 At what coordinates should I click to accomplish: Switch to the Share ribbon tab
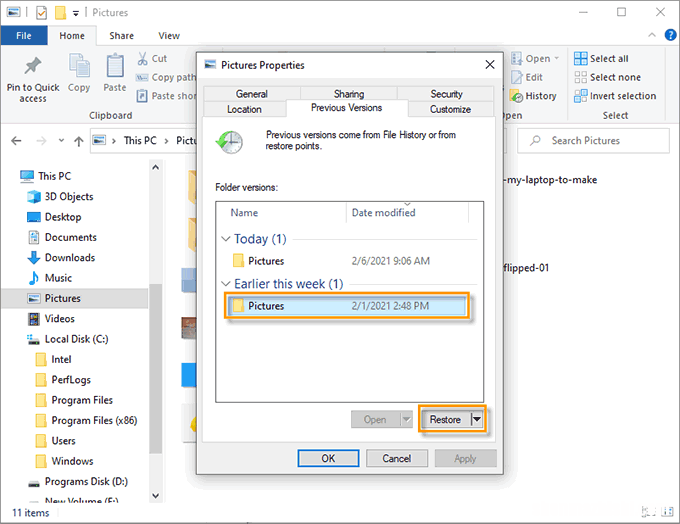click(121, 36)
